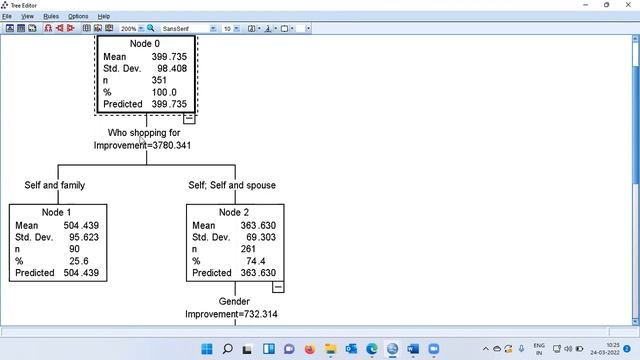Click the first picture-style icon in toolbar
The image size is (640, 360).
pyautogui.click(x=10, y=28)
